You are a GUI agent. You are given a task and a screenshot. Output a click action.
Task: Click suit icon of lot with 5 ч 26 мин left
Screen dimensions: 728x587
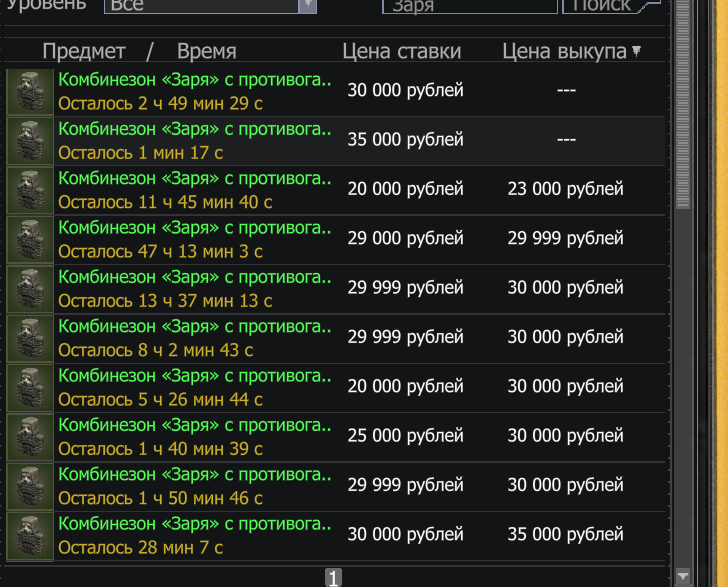30,388
